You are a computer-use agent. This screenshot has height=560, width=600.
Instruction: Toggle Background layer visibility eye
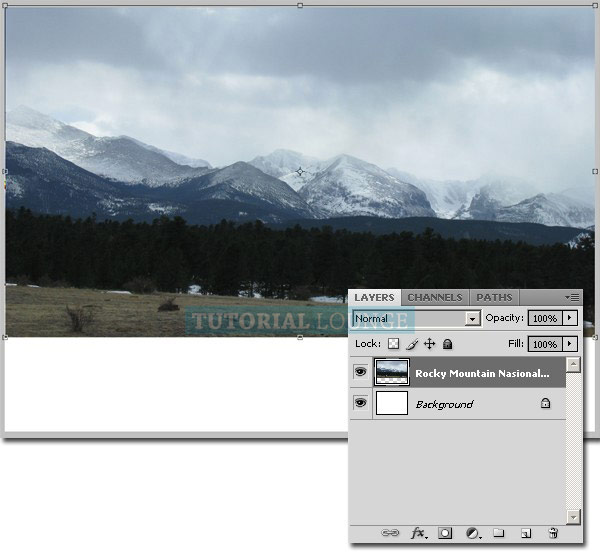coord(360,404)
